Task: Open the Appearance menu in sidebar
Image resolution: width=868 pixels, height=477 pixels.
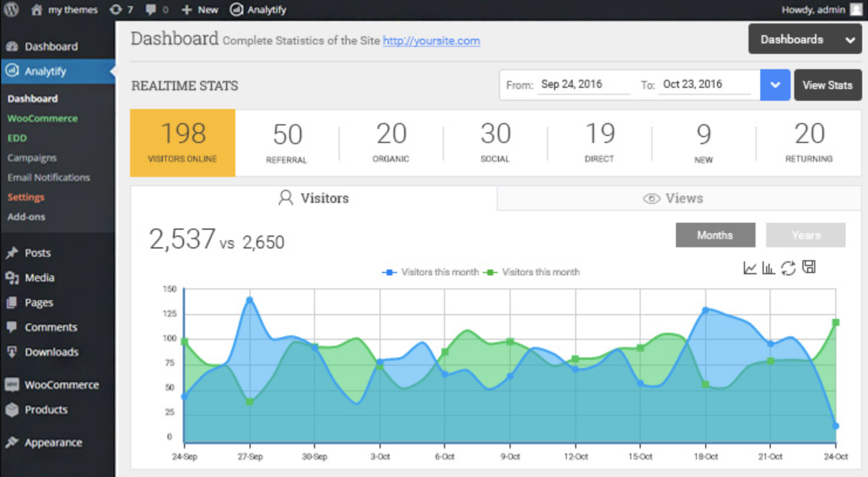Action: [52, 442]
